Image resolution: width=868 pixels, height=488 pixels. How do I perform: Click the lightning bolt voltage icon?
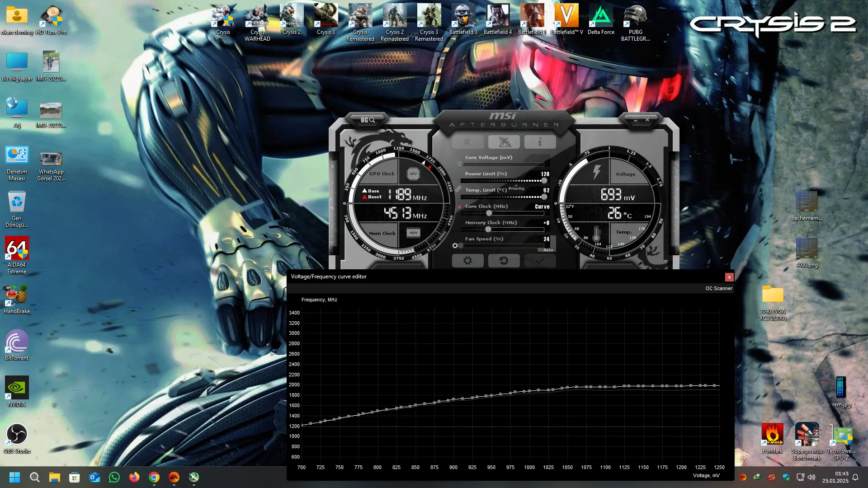point(597,172)
